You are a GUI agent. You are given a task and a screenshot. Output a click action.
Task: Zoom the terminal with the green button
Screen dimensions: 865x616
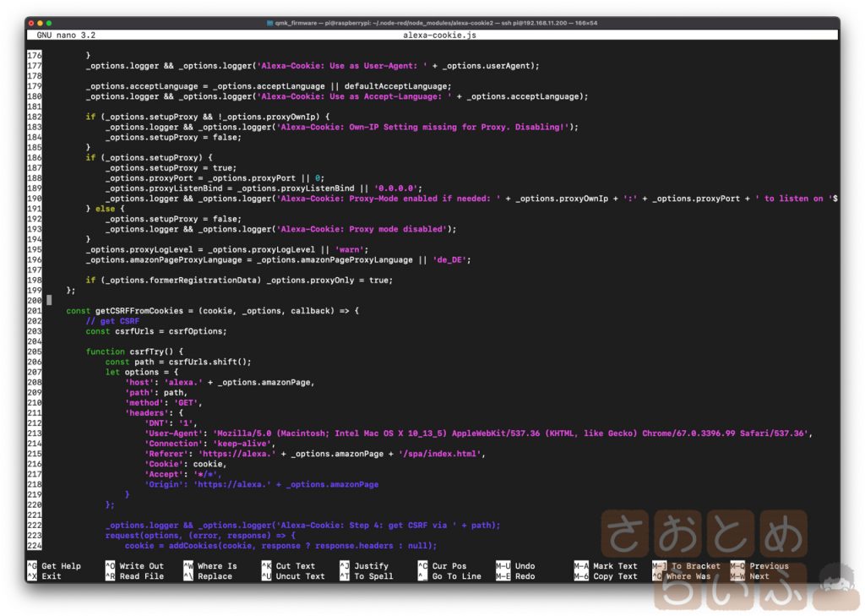[49, 23]
